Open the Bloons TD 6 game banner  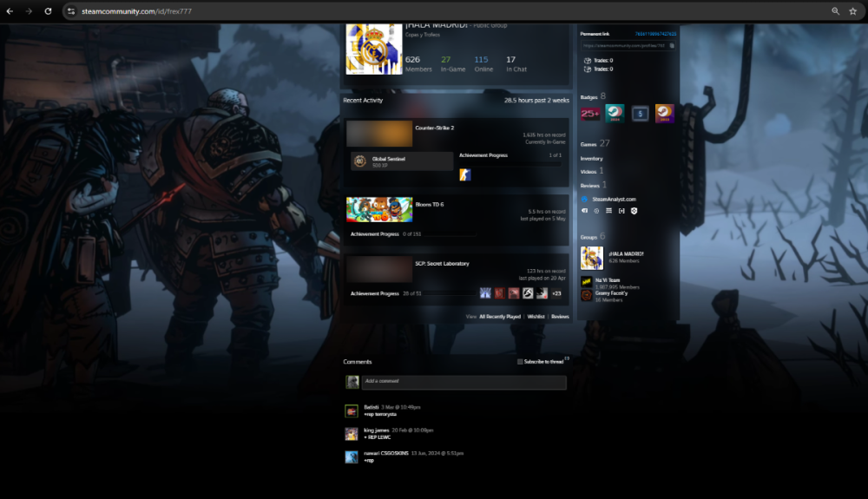[x=379, y=210]
